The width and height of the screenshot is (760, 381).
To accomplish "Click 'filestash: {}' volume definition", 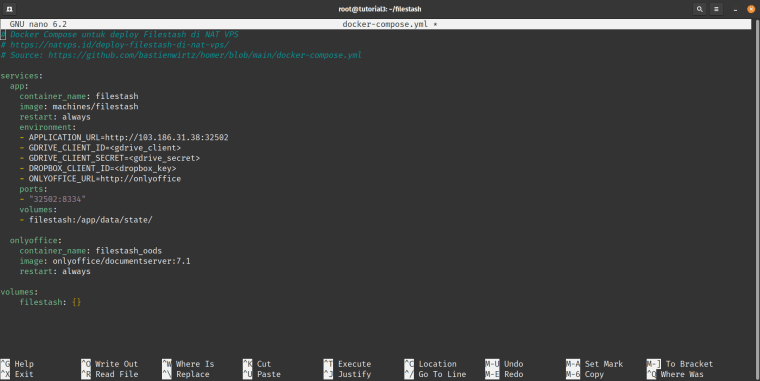I will point(50,302).
